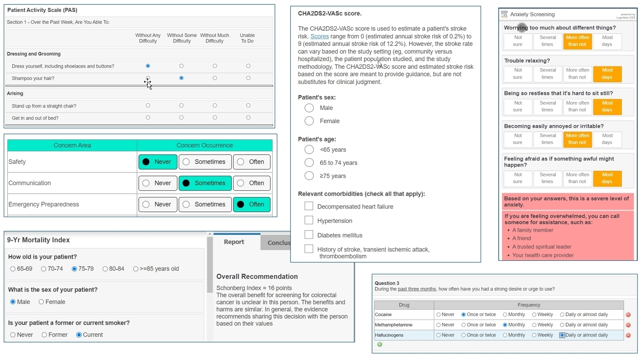
Task: Add a drug row with green plus
Action: pos(380,344)
